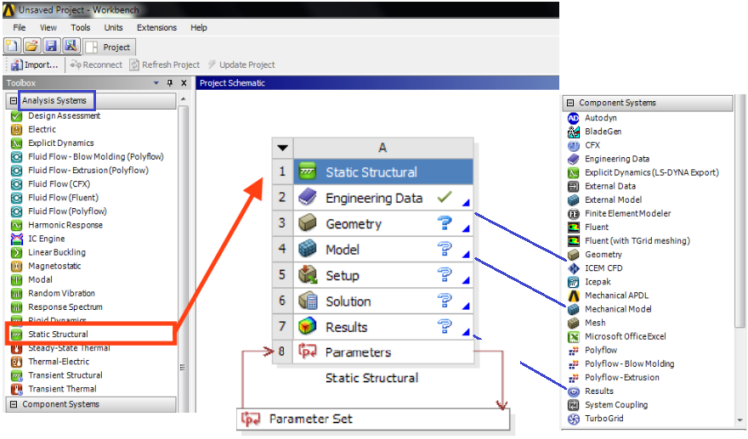The height and width of the screenshot is (439, 748).
Task: Click the BladeGen component icon
Action: [x=573, y=132]
